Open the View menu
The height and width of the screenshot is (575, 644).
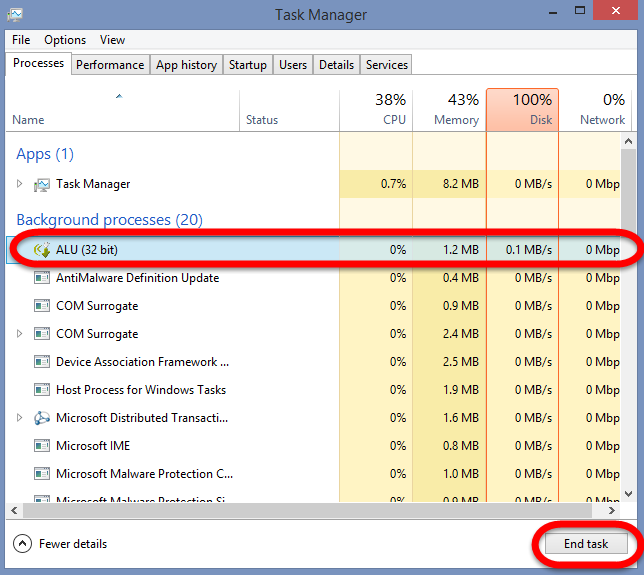point(112,40)
